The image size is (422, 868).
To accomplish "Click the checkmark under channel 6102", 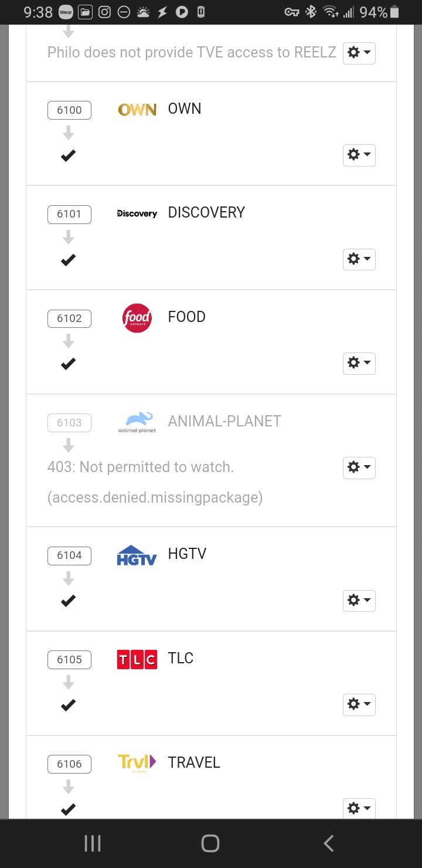I will [x=69, y=364].
